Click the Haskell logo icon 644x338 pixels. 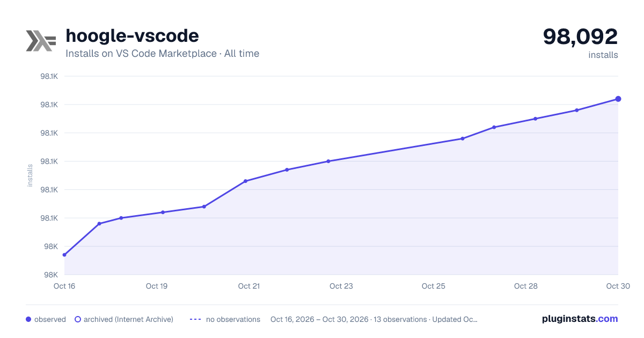pos(41,41)
